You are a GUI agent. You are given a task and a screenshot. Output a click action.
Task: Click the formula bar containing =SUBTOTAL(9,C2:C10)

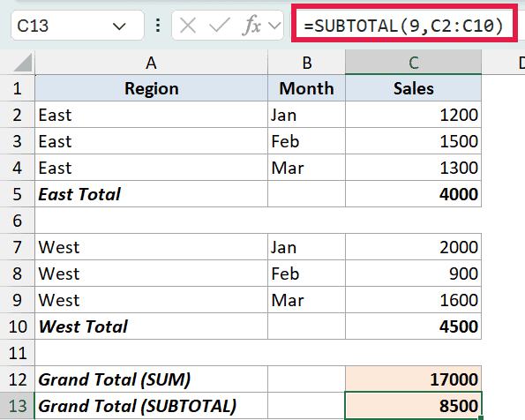tap(404, 26)
